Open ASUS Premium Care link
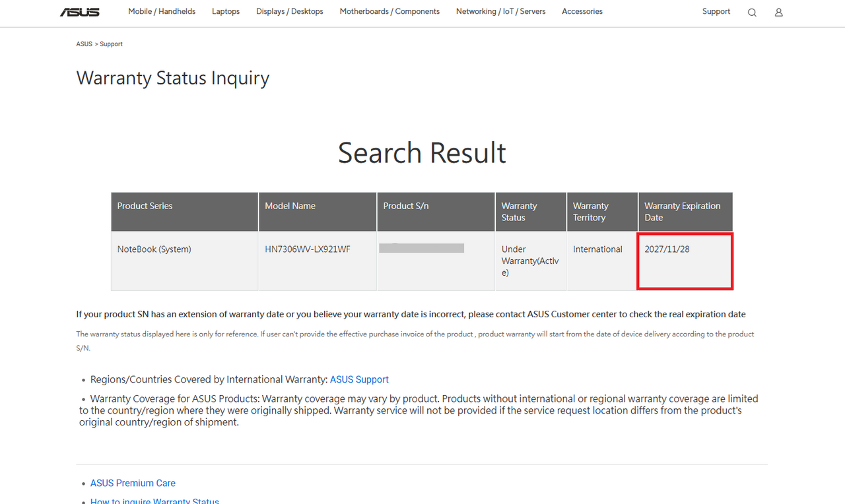The height and width of the screenshot is (504, 845). (x=133, y=483)
